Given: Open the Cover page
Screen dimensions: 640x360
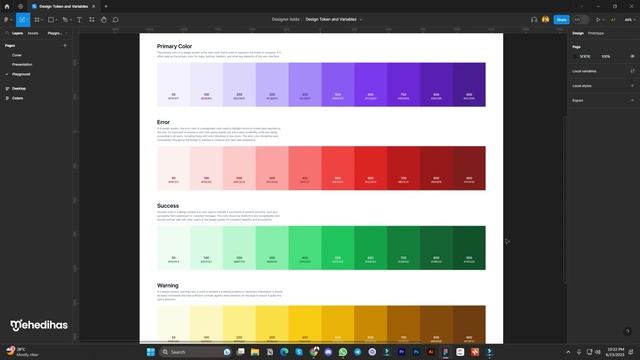Looking at the screenshot, I should [17, 55].
